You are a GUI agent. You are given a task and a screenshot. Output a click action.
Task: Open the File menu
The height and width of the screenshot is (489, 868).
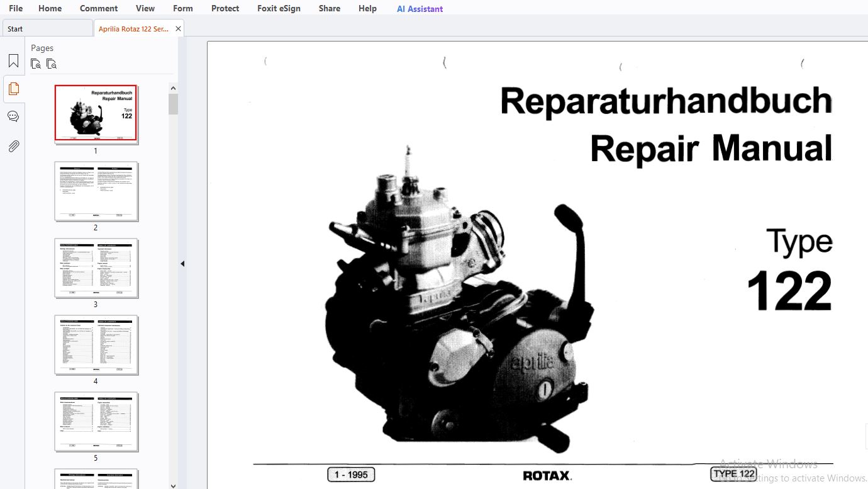[x=16, y=8]
